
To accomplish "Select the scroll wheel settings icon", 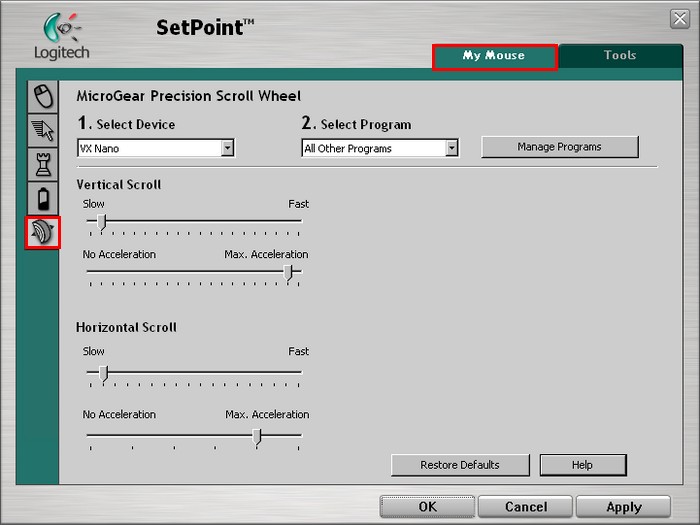I will click(x=43, y=233).
